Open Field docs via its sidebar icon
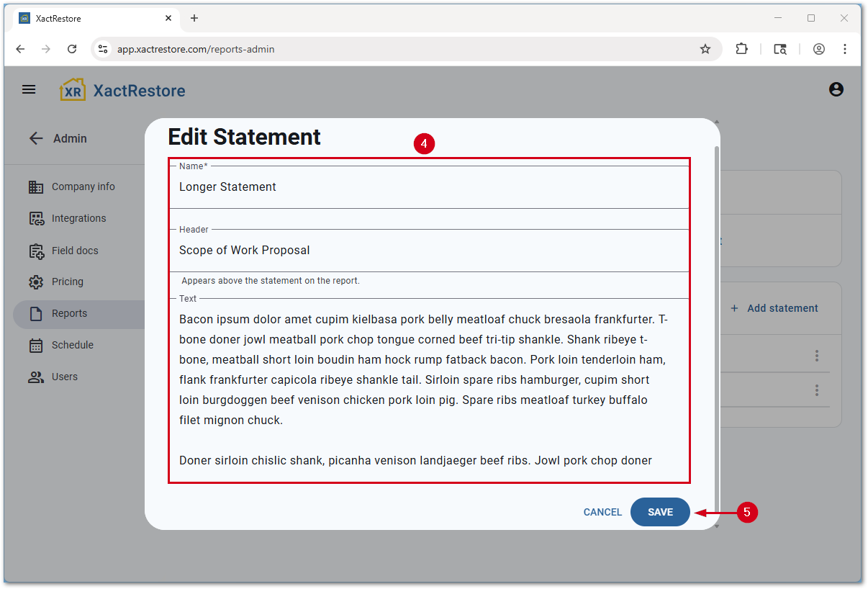 (36, 250)
